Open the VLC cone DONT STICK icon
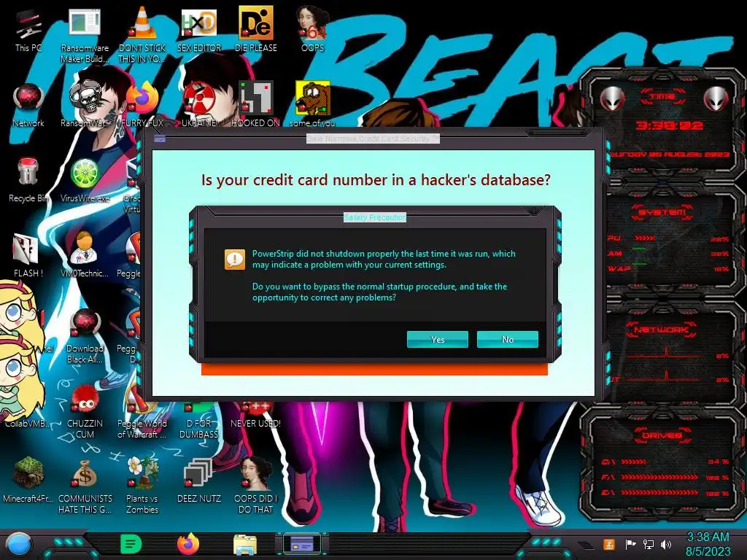The width and height of the screenshot is (747, 560). click(142, 34)
